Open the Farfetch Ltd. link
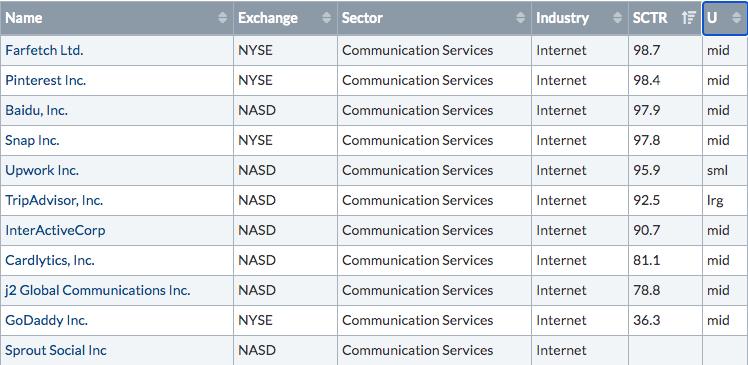Image resolution: width=748 pixels, height=365 pixels. [44, 50]
